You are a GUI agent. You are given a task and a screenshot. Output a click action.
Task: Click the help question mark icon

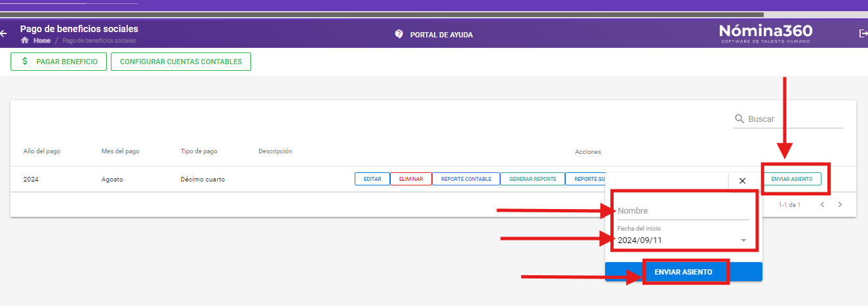click(399, 34)
